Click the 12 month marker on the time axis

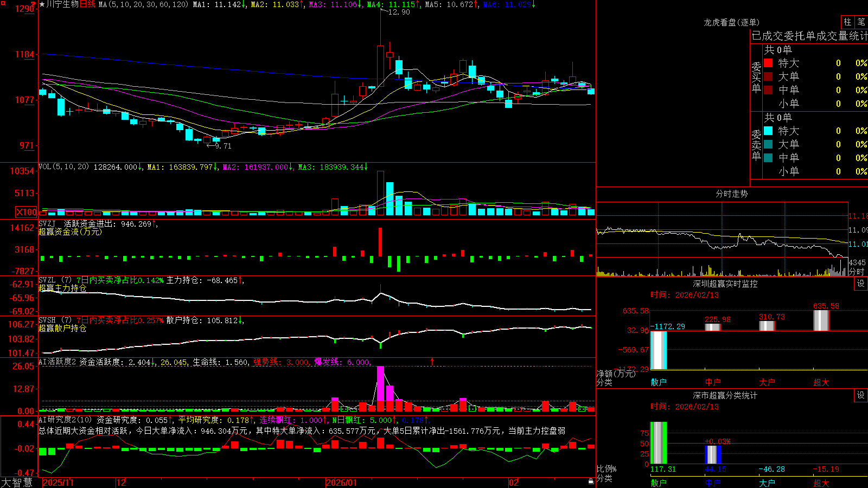122,483
